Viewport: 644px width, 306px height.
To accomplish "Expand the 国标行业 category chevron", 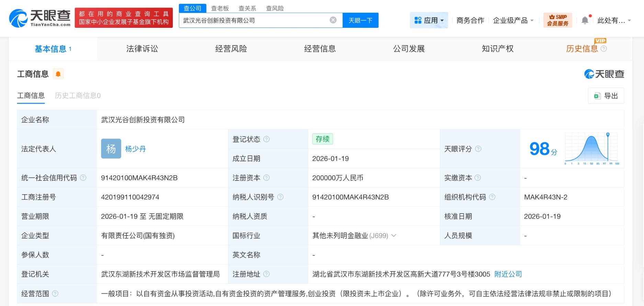I will tap(394, 236).
